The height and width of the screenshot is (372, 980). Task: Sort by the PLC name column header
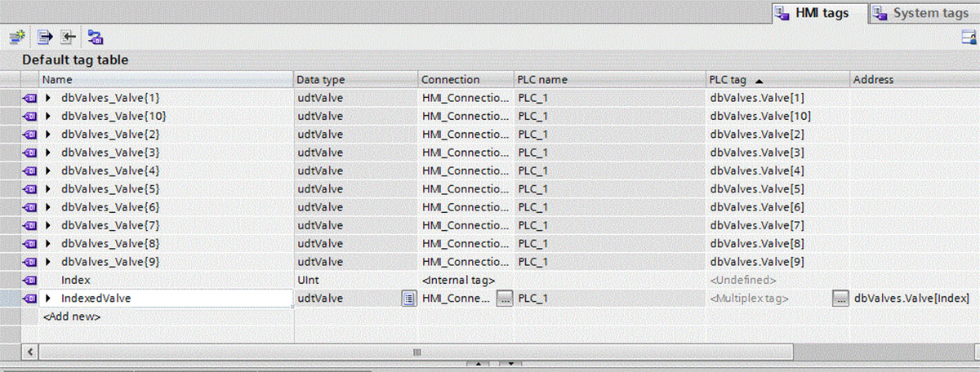click(x=610, y=80)
